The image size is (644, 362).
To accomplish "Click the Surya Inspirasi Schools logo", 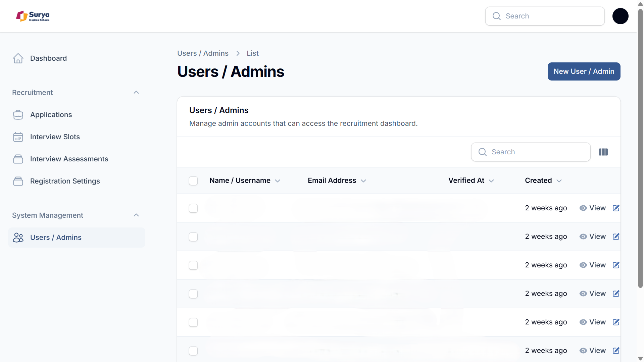I will 33,16.
